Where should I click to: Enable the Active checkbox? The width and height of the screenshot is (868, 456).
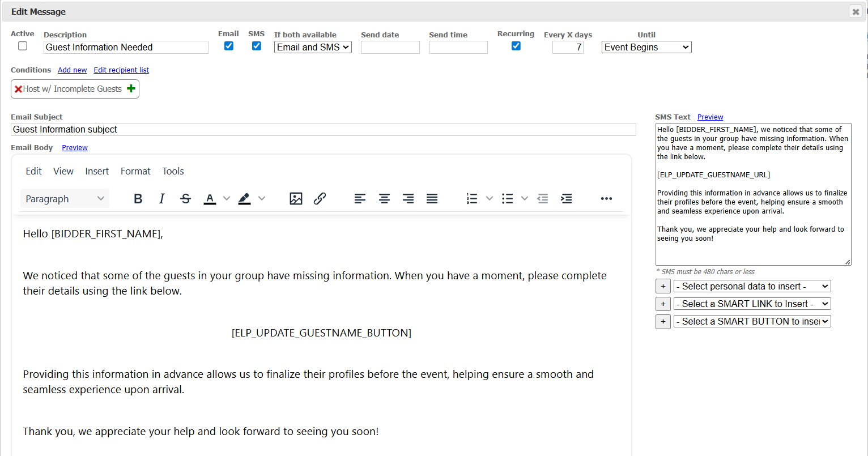[23, 46]
